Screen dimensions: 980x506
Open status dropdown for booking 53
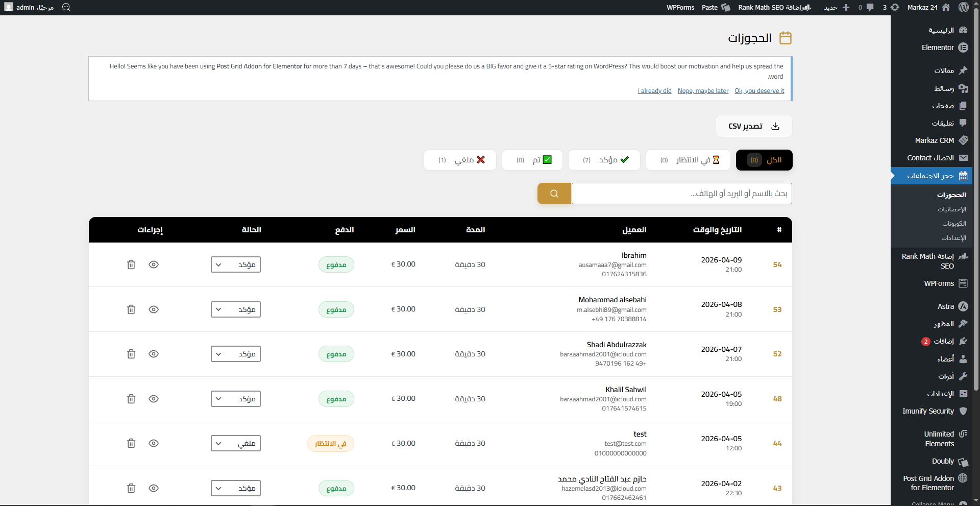click(236, 309)
